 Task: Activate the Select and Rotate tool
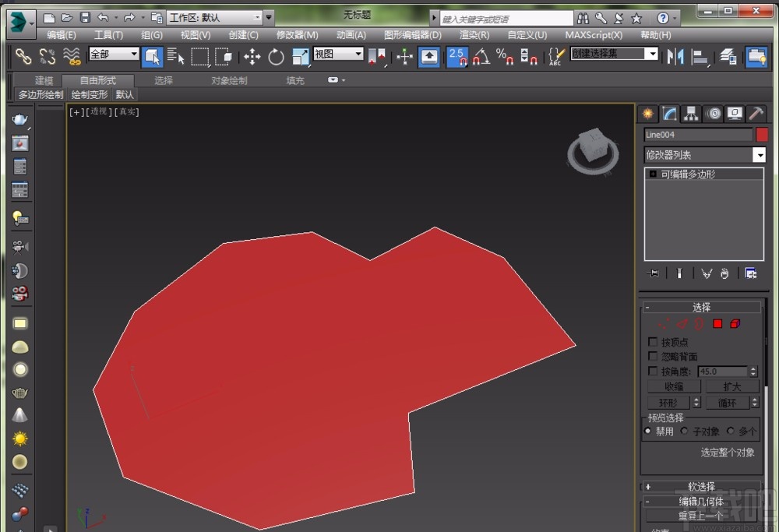[x=276, y=56]
